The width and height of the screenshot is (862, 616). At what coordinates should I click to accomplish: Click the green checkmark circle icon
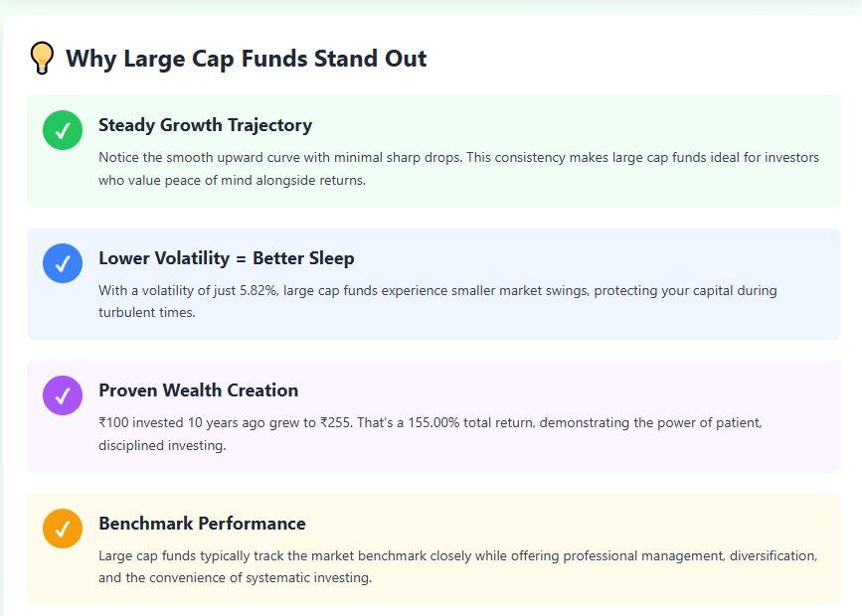point(63,130)
